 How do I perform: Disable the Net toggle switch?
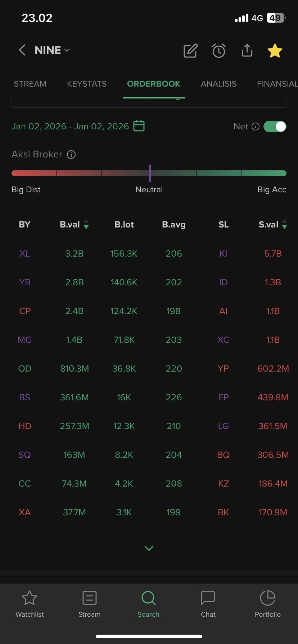(x=275, y=126)
